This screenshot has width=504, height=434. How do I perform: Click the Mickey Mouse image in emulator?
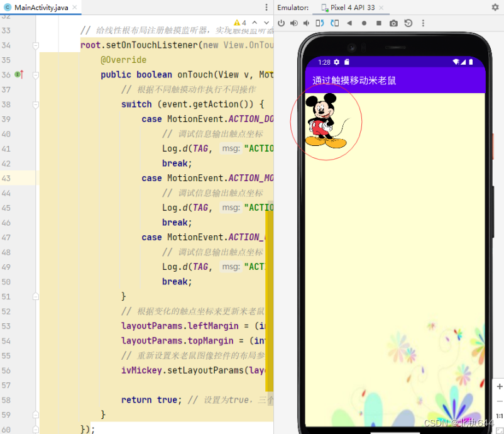pos(327,121)
